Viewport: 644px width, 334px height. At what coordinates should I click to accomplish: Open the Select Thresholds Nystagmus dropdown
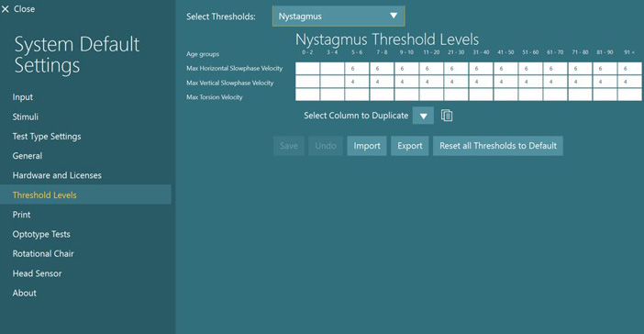click(339, 16)
